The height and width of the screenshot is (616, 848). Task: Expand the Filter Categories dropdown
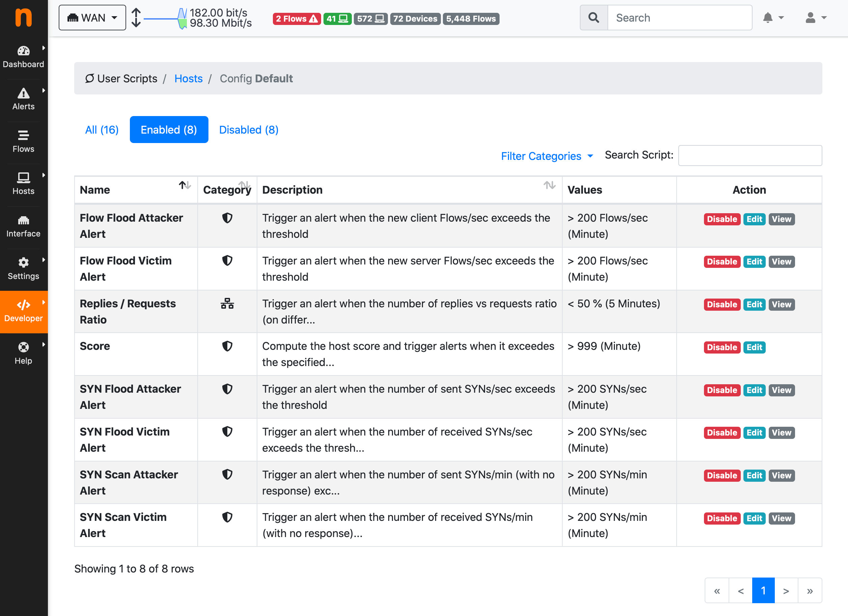point(547,156)
